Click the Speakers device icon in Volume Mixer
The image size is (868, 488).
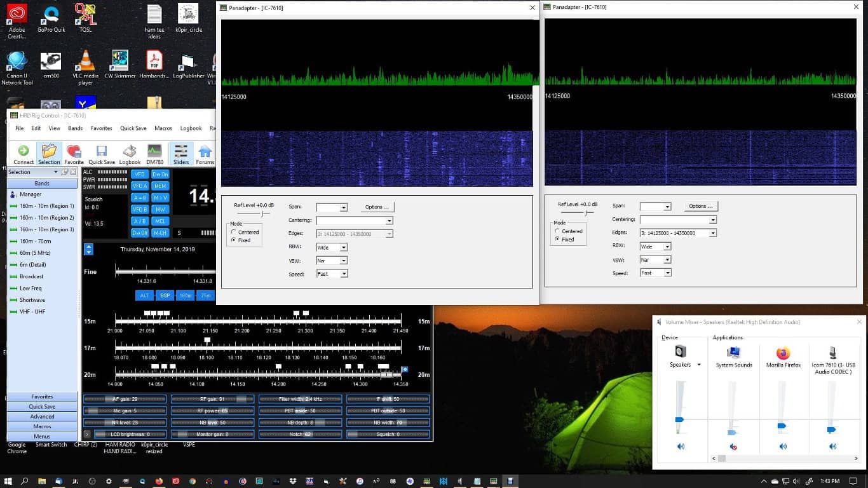coord(681,351)
